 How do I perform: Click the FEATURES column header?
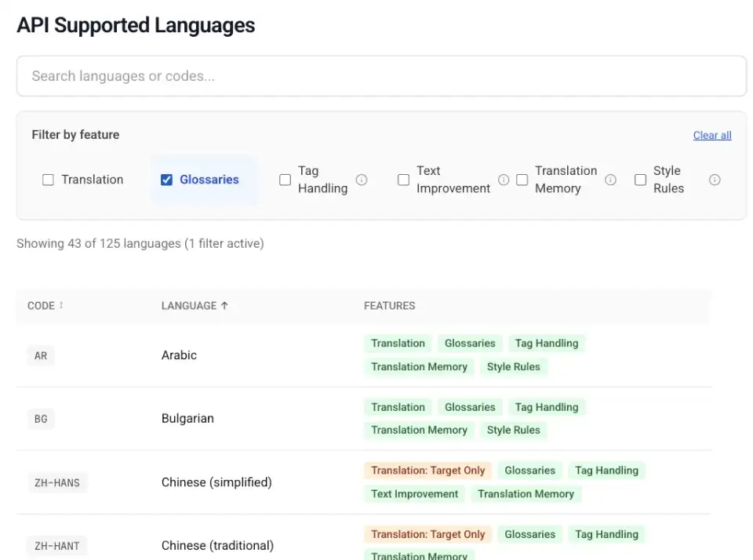click(390, 305)
